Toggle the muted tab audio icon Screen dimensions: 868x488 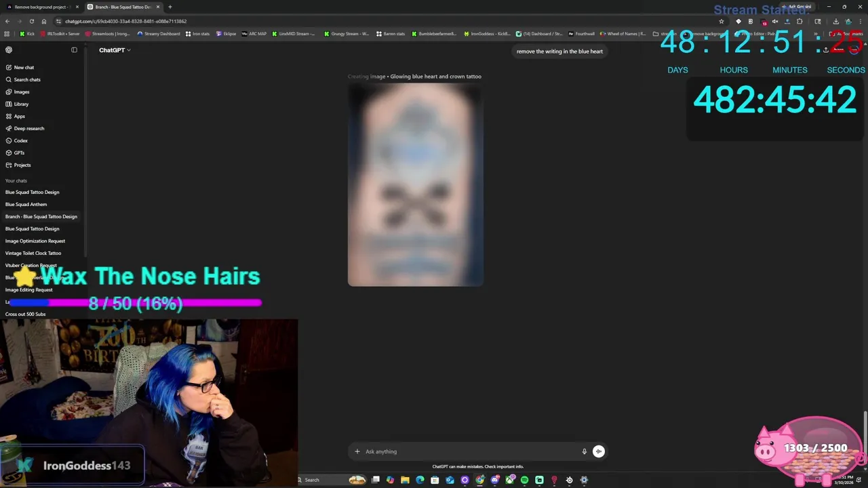[775, 21]
